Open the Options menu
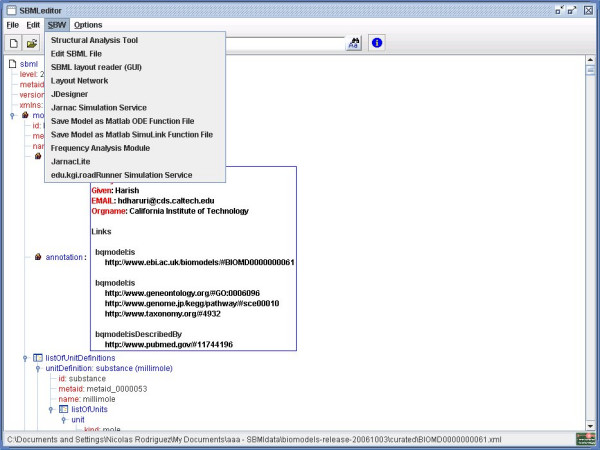Image resolution: width=600 pixels, height=450 pixels. [x=87, y=24]
